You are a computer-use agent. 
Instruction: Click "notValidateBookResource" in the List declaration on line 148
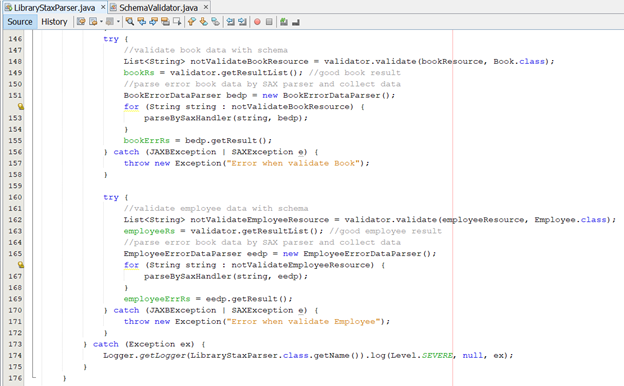pyautogui.click(x=249, y=62)
